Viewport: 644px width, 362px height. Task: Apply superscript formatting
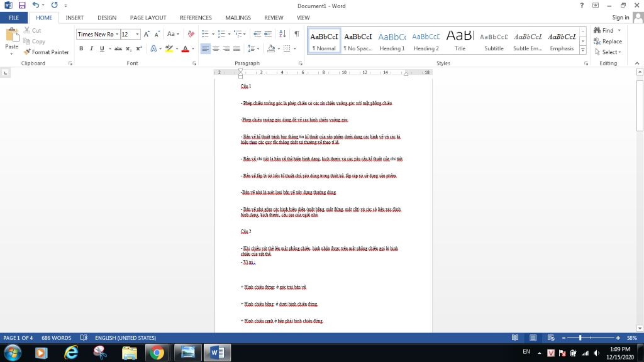(x=139, y=48)
